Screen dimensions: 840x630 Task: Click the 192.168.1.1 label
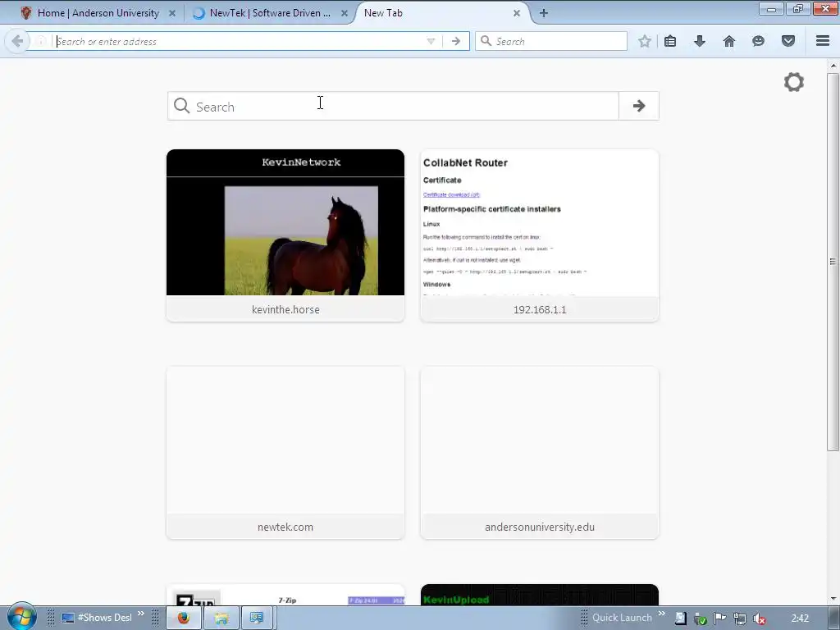(x=540, y=309)
